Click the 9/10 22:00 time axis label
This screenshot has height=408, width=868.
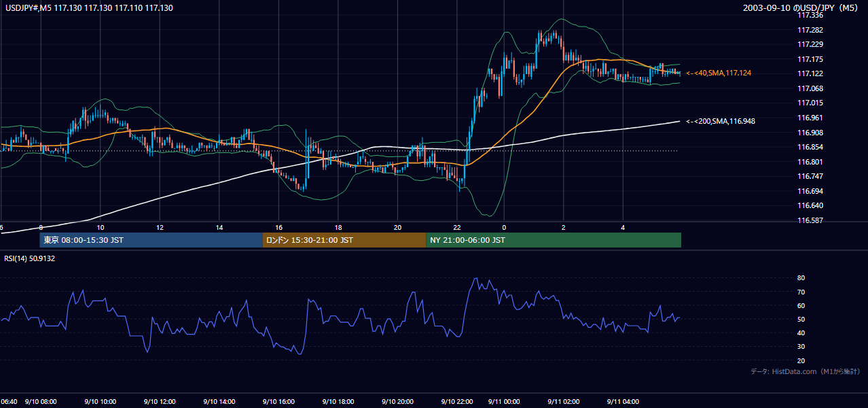pyautogui.click(x=458, y=402)
